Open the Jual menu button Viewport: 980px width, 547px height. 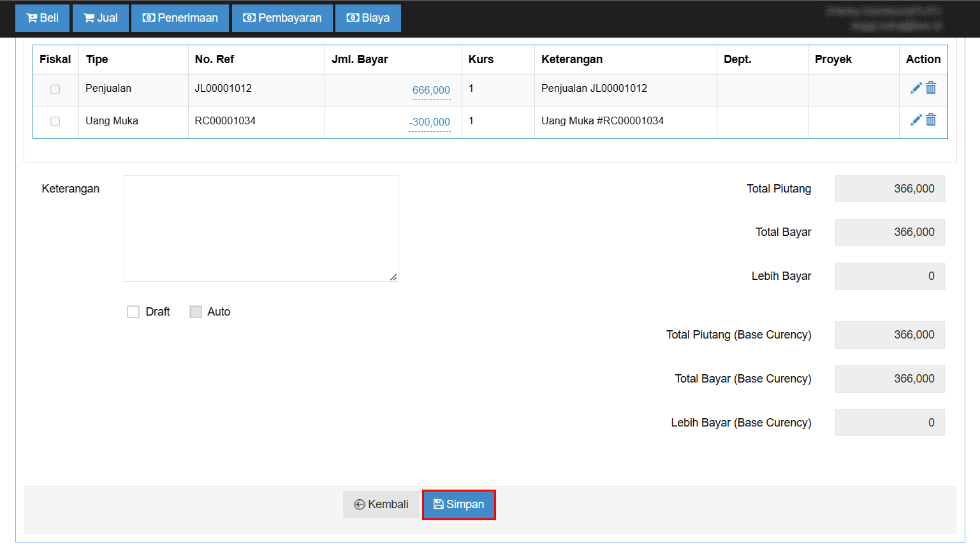point(101,18)
